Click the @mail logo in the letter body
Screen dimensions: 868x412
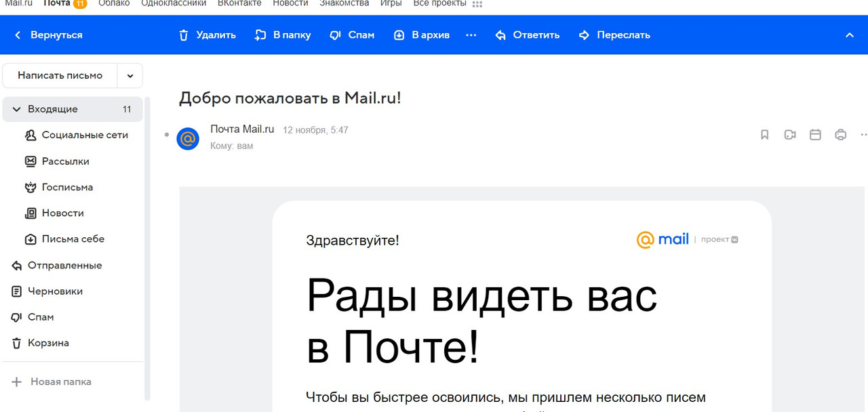point(663,239)
